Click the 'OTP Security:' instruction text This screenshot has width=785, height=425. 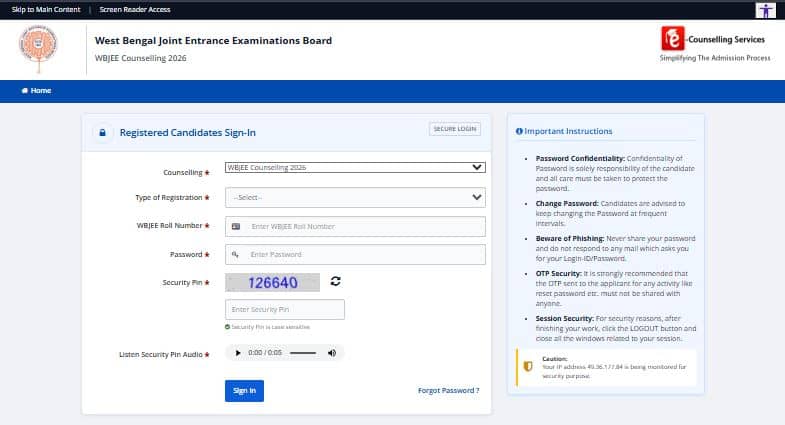559,273
